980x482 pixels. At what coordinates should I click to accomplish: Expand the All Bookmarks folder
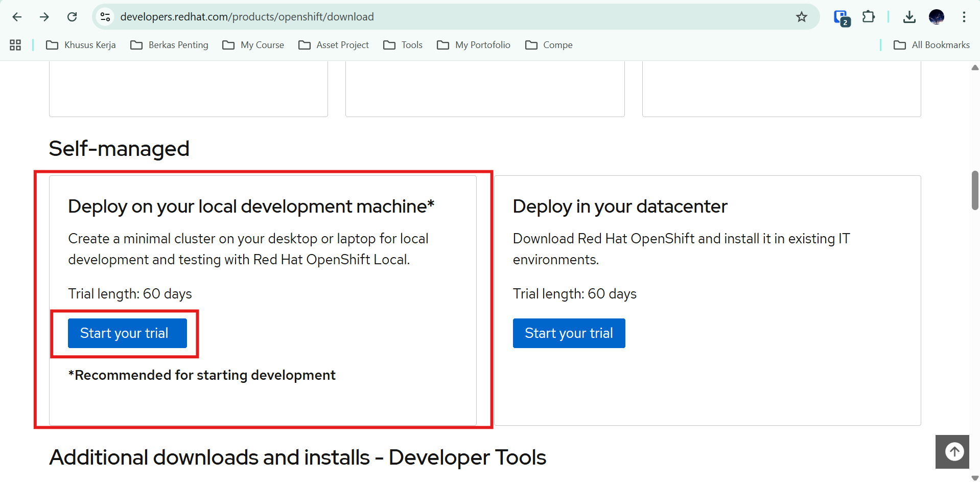click(931, 45)
